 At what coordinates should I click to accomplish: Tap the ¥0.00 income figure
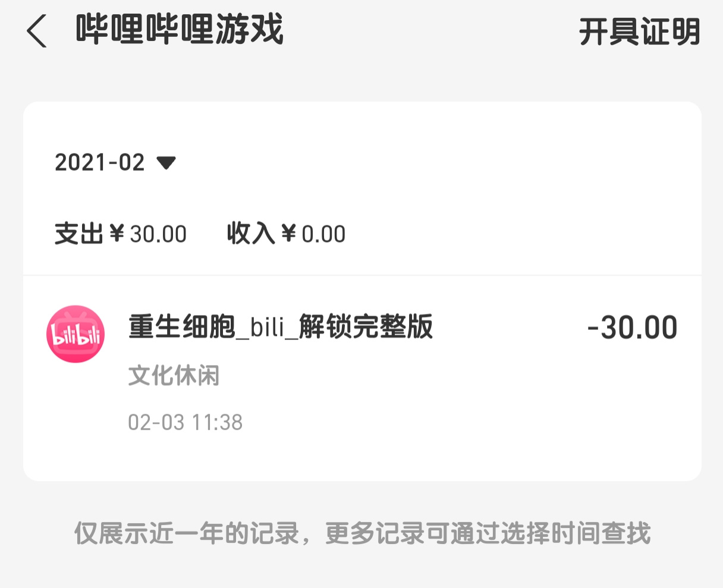[314, 234]
